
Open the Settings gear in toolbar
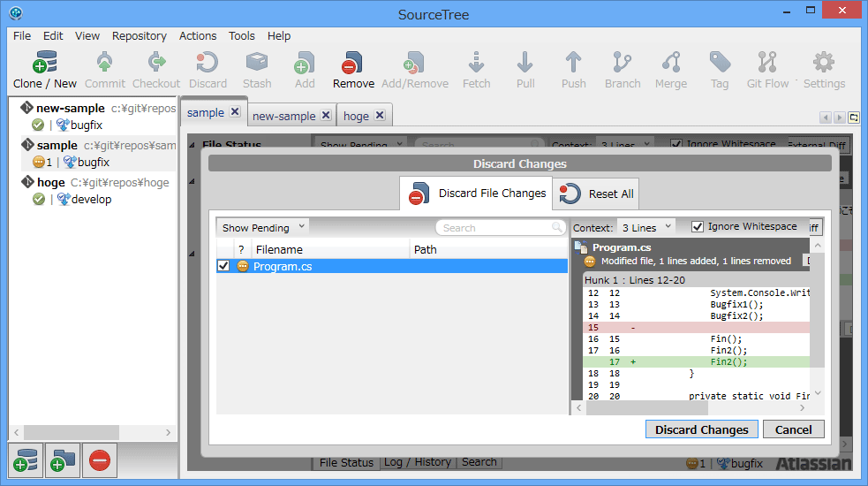pos(824,63)
